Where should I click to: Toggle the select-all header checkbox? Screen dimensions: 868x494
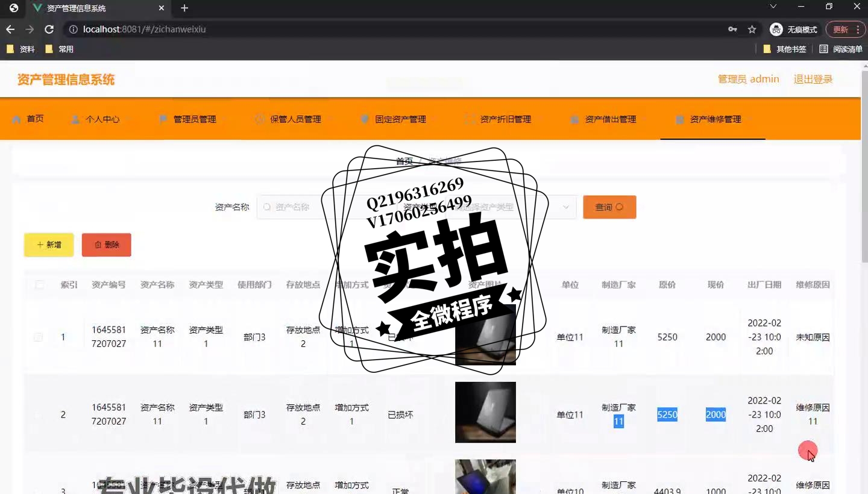click(x=39, y=284)
